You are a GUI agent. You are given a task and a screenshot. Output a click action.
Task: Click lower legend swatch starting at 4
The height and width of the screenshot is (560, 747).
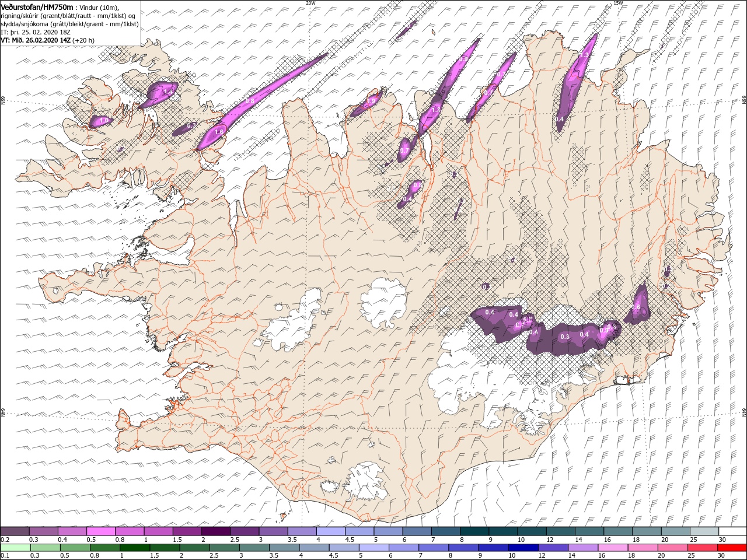click(314, 548)
